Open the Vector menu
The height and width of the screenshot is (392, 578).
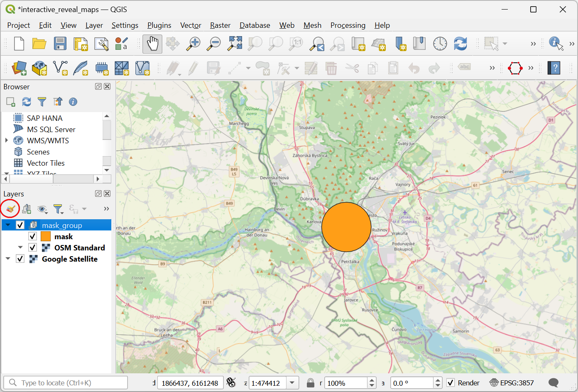pyautogui.click(x=191, y=25)
